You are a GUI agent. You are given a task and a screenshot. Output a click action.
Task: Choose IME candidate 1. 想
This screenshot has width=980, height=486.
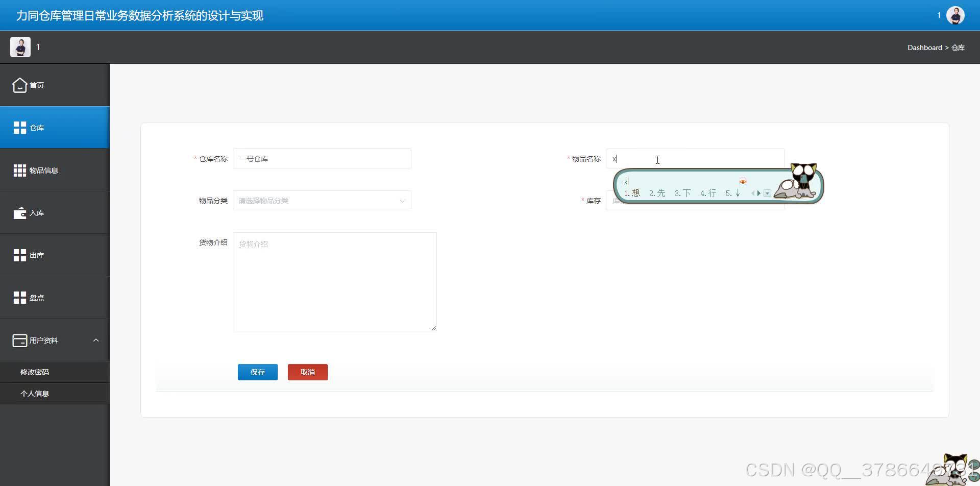[632, 193]
